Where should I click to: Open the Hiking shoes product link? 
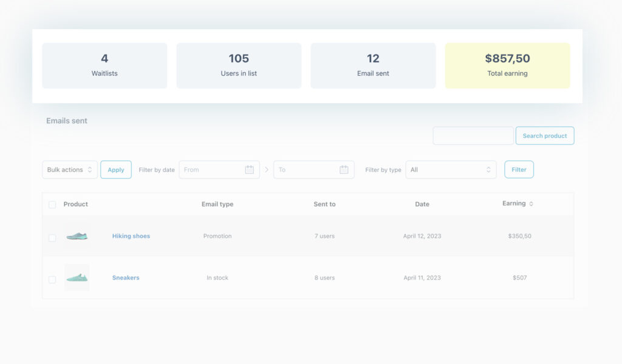pyautogui.click(x=131, y=236)
